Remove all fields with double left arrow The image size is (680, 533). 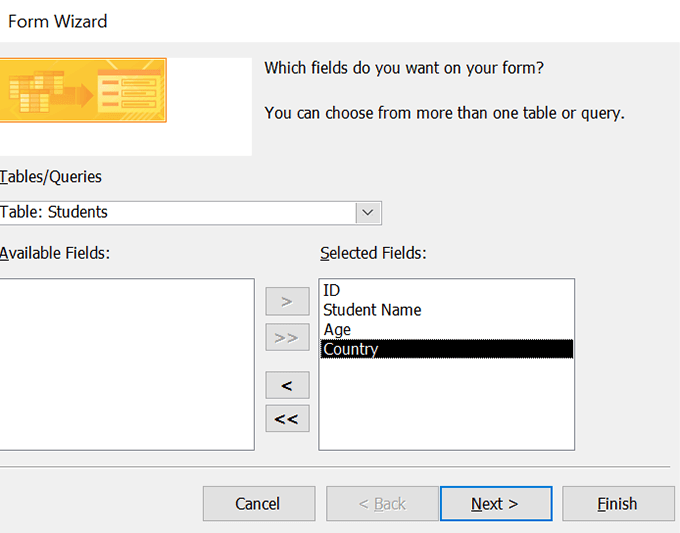[x=287, y=419]
